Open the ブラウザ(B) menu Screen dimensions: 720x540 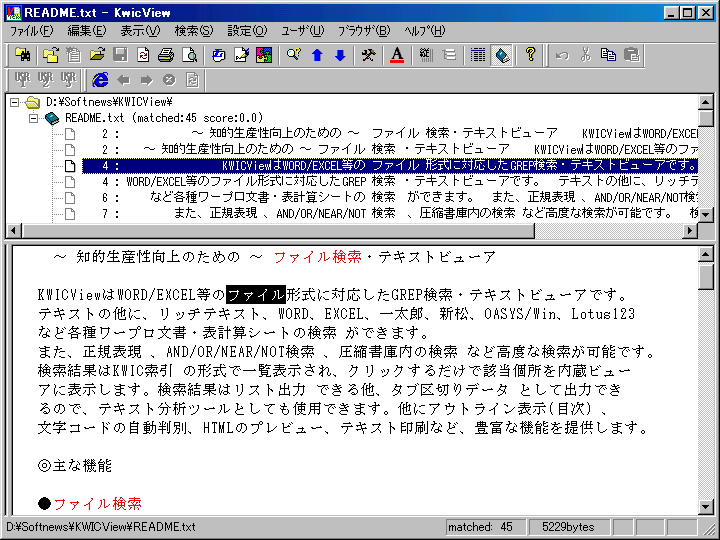tap(364, 31)
